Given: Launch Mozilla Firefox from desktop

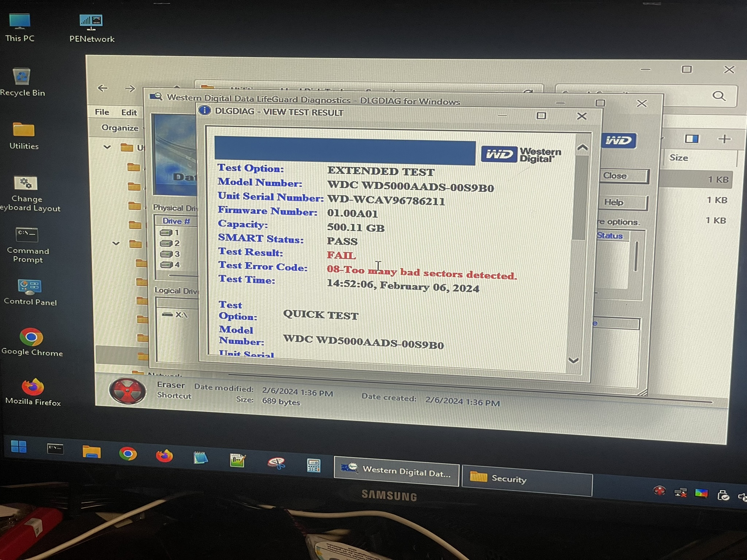Looking at the screenshot, I should pos(33,392).
